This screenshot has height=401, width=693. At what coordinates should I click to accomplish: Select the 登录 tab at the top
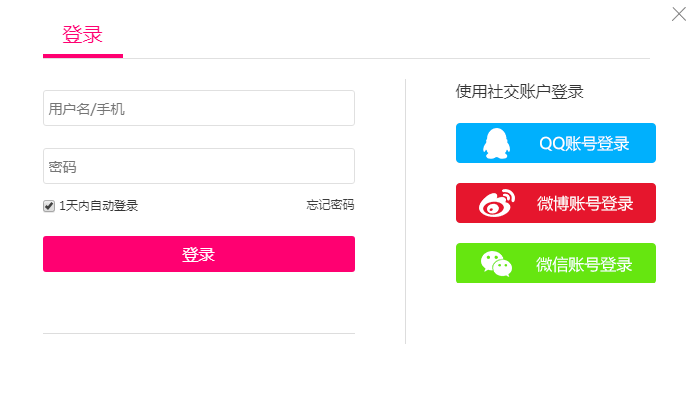point(82,35)
